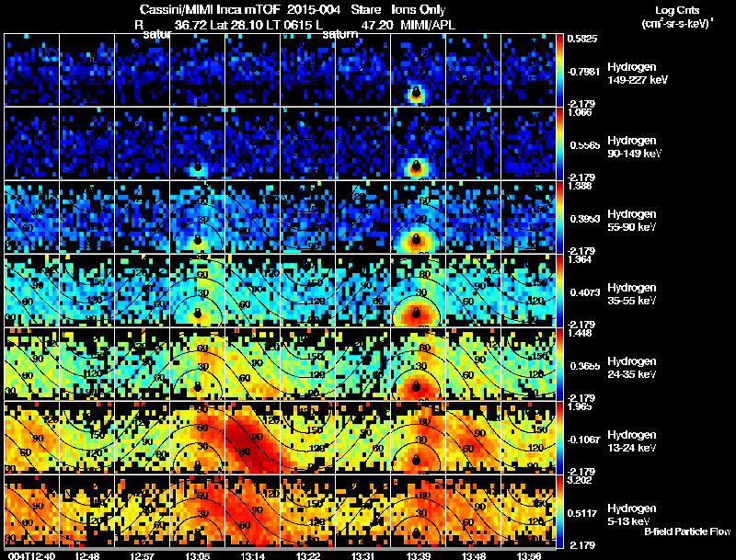Click the '13:14' time axis label
This screenshot has width=736, height=560.
(x=252, y=555)
